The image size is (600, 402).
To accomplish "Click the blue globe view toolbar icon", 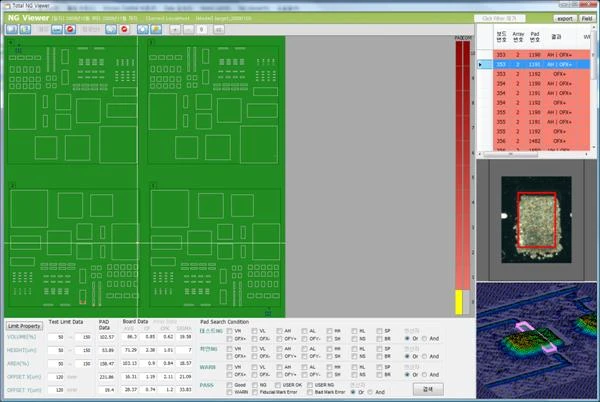I will [143, 29].
